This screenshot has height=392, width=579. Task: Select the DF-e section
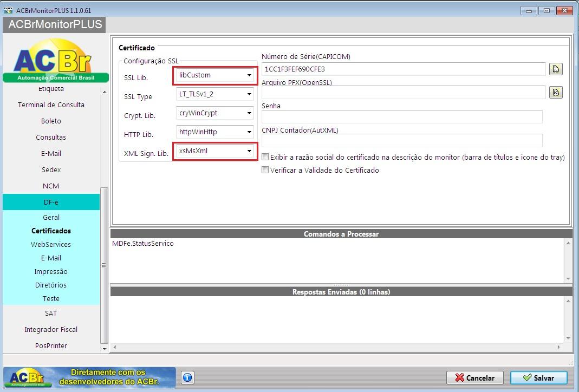(x=51, y=202)
